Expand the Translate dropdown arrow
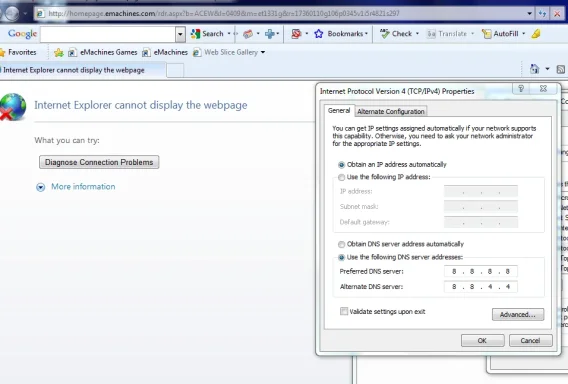This screenshot has width=568, height=384. pyautogui.click(x=472, y=34)
